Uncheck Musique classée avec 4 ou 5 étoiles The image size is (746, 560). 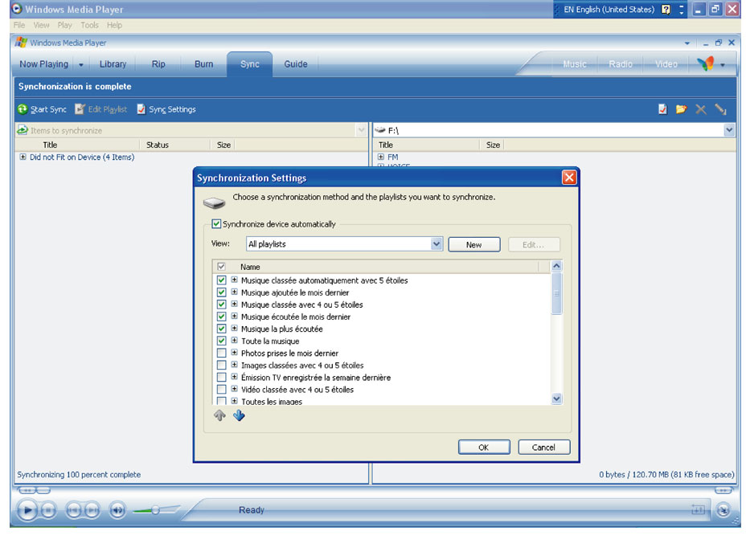221,305
